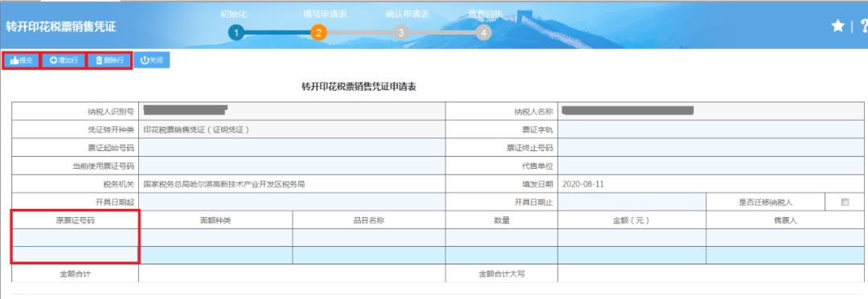Click highlighted second-row cell under 金额（元）
The height and width of the screenshot is (299, 868).
[632, 255]
